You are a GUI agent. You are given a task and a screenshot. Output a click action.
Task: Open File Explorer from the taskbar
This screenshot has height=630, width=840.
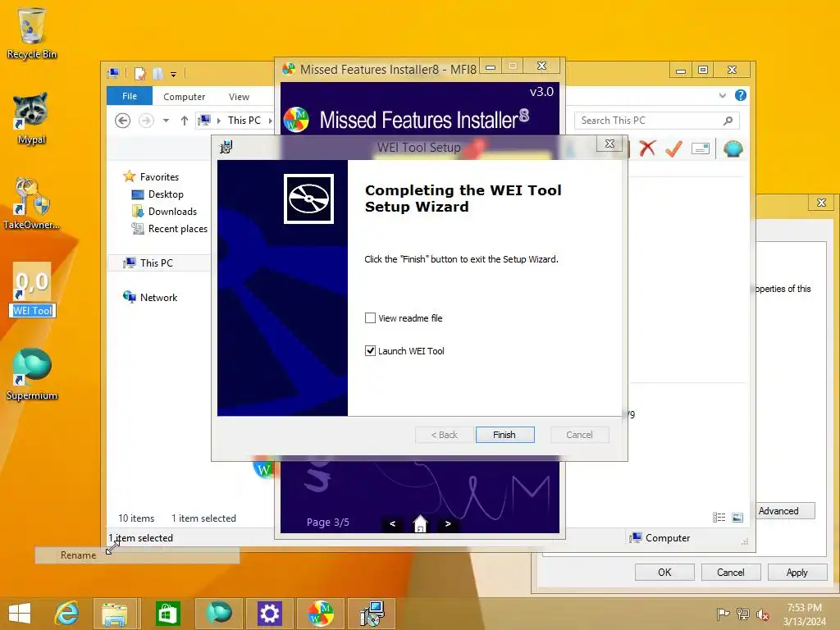tap(115, 614)
